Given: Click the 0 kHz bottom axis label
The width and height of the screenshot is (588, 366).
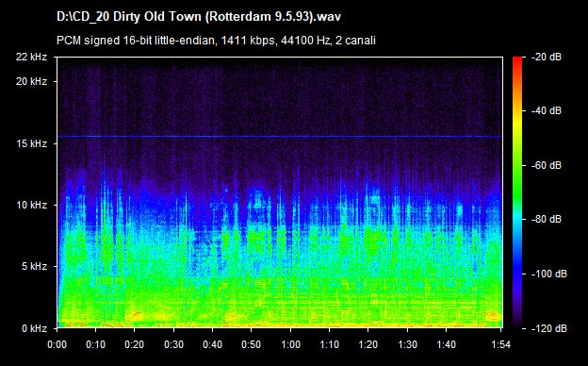Looking at the screenshot, I should click(x=34, y=328).
